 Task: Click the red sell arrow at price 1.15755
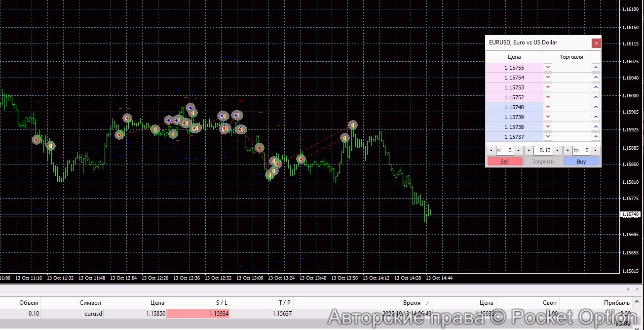coord(548,68)
